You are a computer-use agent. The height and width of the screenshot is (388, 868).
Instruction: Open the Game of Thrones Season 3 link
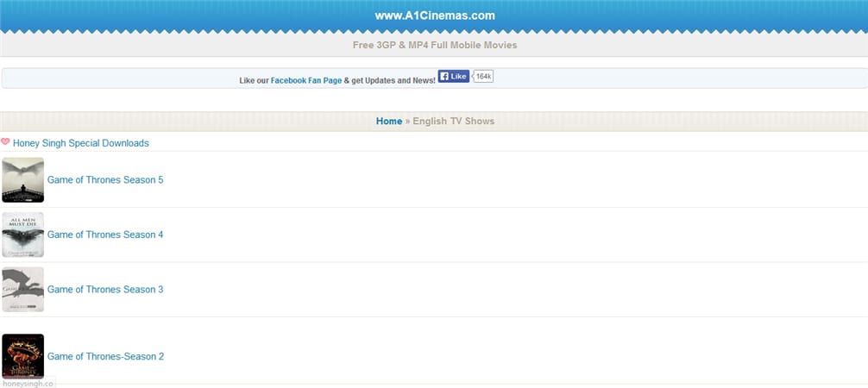coord(105,290)
